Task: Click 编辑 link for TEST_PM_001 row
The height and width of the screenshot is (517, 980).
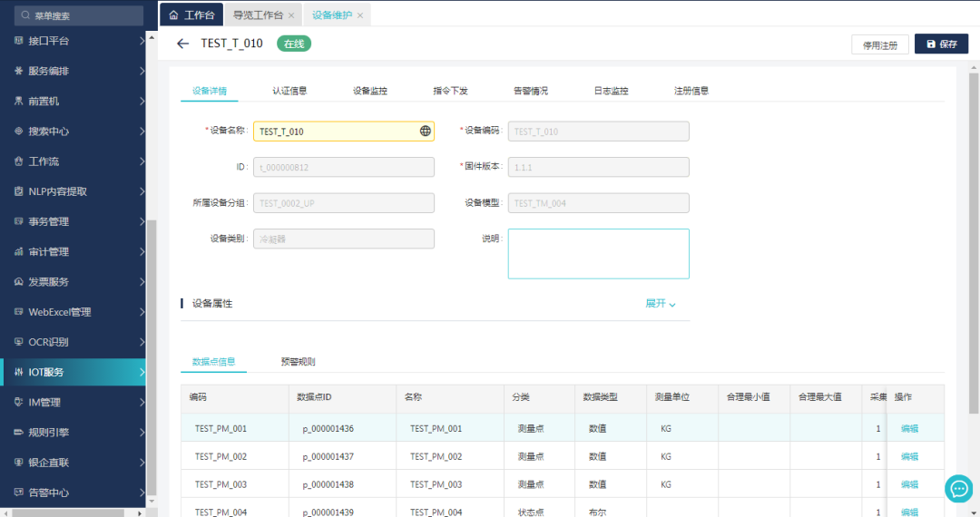Action: [x=909, y=429]
